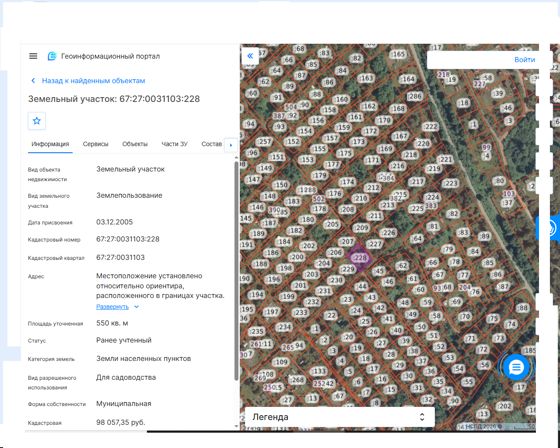This screenshot has height=448, width=560.
Task: Click the blue icon at the map's right edge
Action: 548,228
